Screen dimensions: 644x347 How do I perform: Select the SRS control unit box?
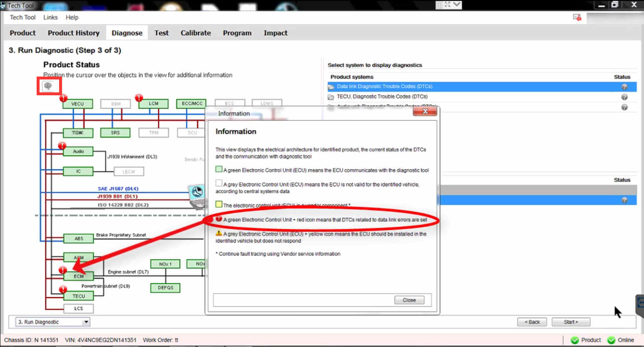click(x=115, y=133)
